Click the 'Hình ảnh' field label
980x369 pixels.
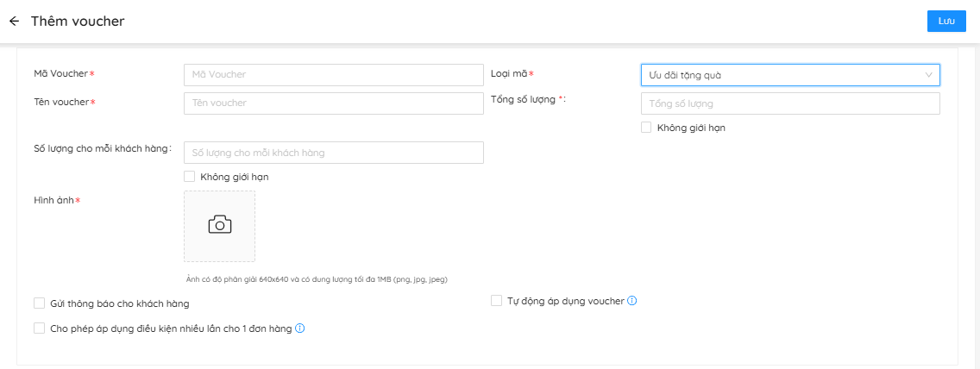click(53, 201)
